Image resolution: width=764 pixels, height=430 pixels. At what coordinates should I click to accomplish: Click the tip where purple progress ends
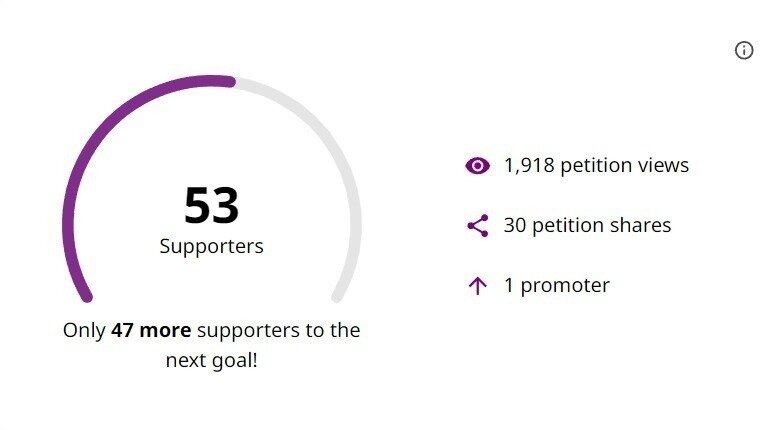[x=230, y=82]
